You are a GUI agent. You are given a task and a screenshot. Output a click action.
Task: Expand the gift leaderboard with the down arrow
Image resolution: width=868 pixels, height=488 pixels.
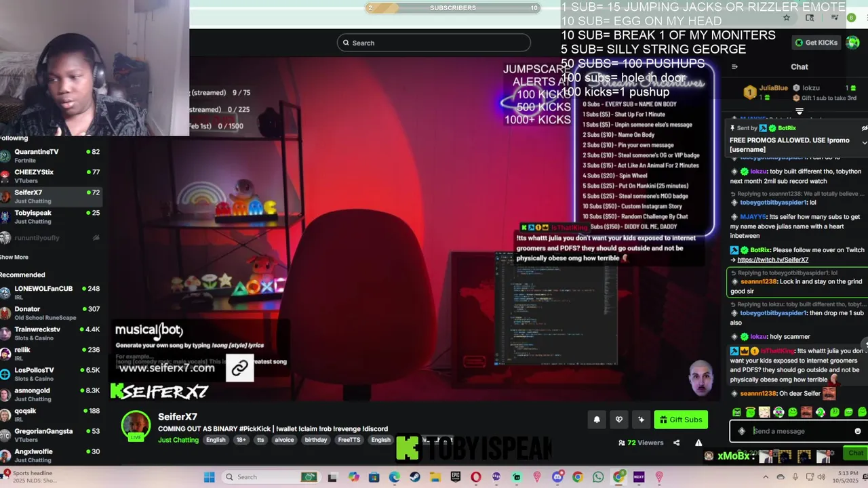coord(800,111)
